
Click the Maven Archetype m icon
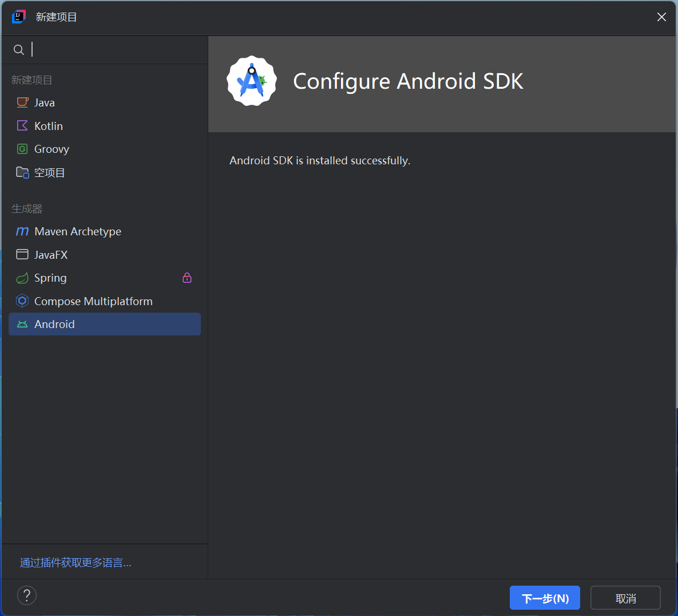22,231
